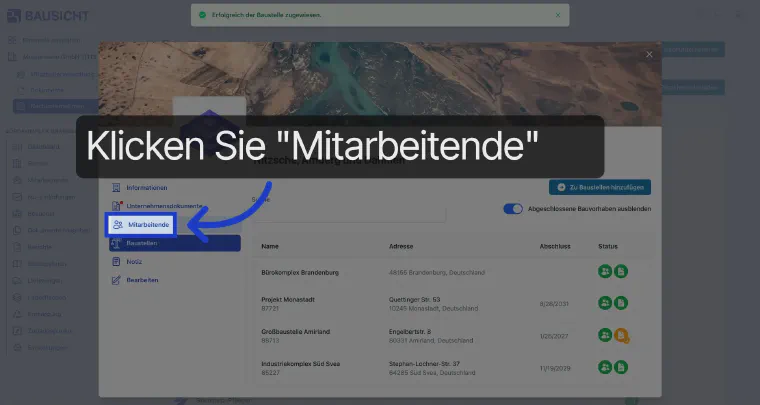Screen dimensions: 760x405
Task: Click the Name column header
Action: [270, 246]
